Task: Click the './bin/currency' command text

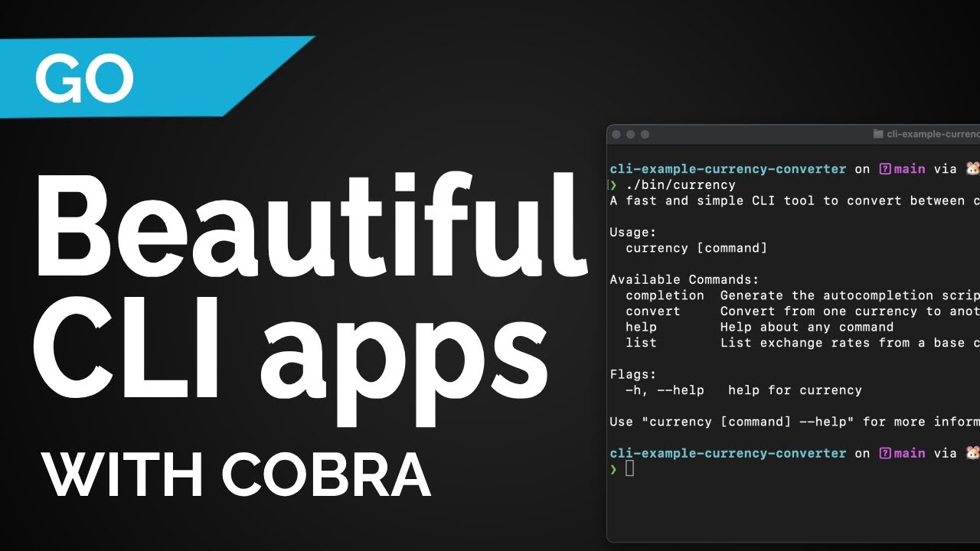Action: point(681,185)
